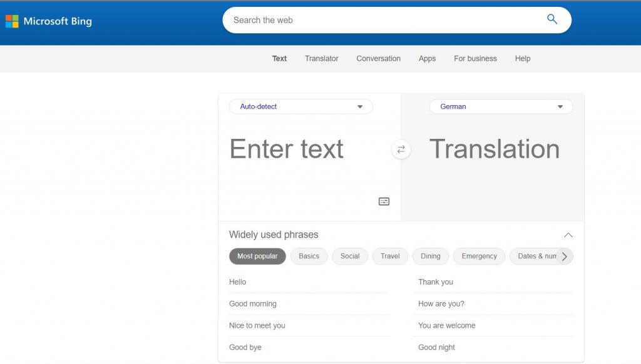The height and width of the screenshot is (364, 641).
Task: Click the swap languages arrows icon
Action: click(401, 149)
